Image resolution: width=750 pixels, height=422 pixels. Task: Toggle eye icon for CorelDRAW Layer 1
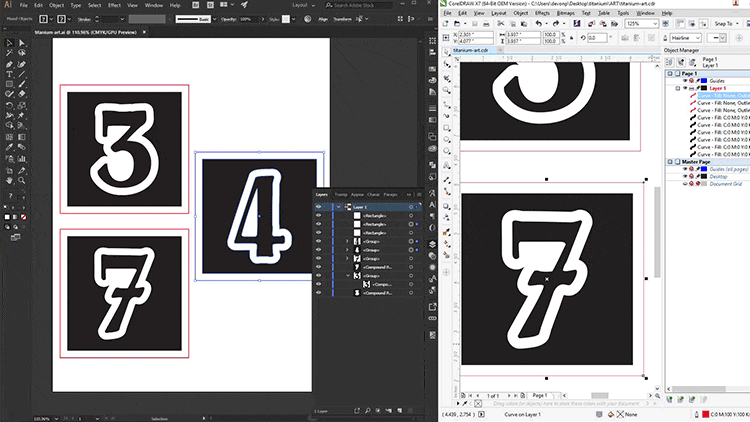click(x=685, y=88)
